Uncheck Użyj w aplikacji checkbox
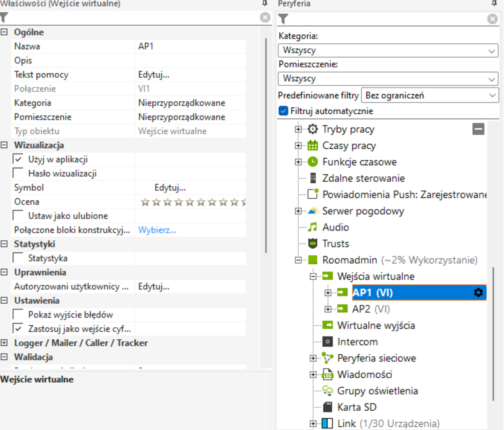Viewport: 504px width, 430px height. coord(18,159)
